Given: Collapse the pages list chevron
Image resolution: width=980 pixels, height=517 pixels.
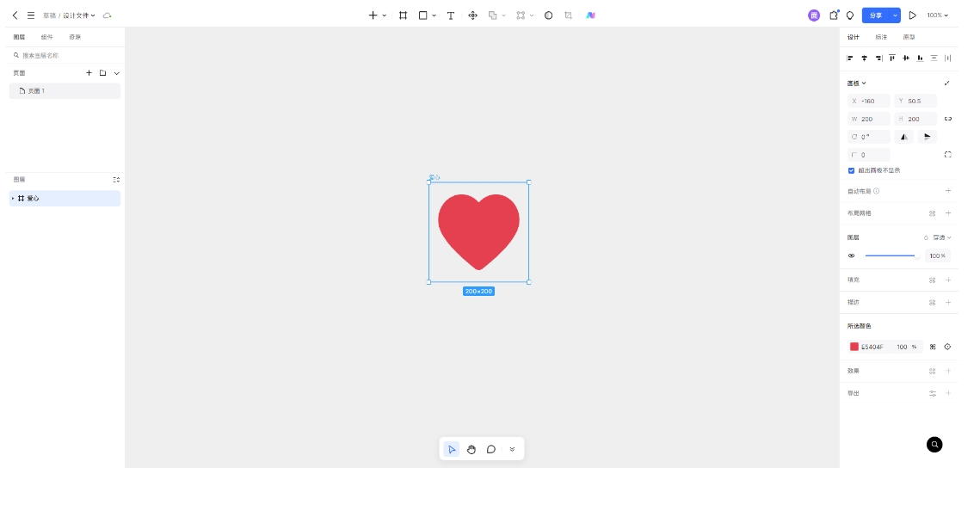Looking at the screenshot, I should tap(116, 73).
